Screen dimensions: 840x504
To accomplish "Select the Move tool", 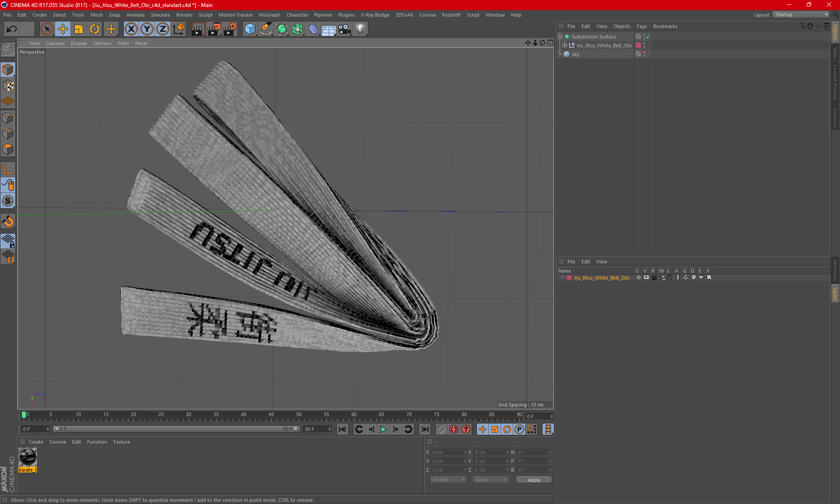I will [63, 29].
